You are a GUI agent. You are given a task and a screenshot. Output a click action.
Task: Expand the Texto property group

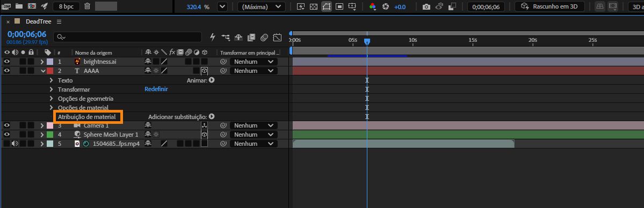(52, 80)
